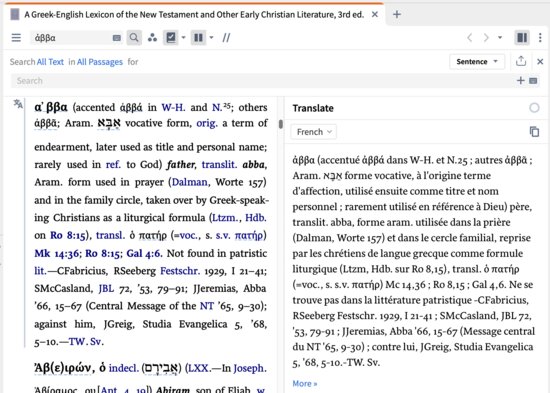The image size is (550, 393).
Task: Open the Gal 4:6 reference
Action: tap(144, 253)
